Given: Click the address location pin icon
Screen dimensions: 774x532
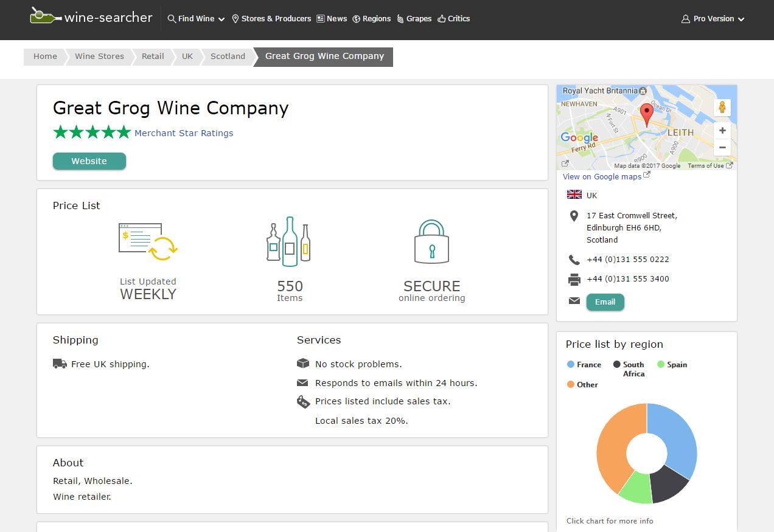Looking at the screenshot, I should 574,216.
